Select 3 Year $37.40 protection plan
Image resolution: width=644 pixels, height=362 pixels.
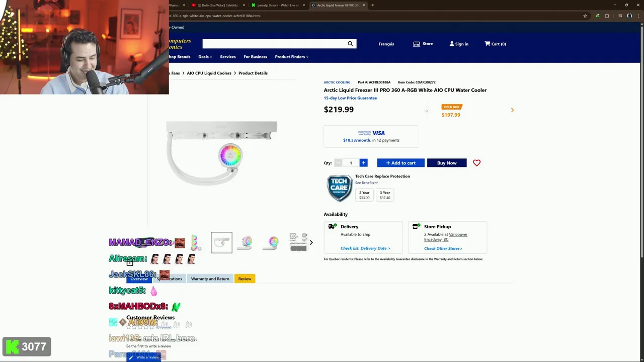[385, 195]
